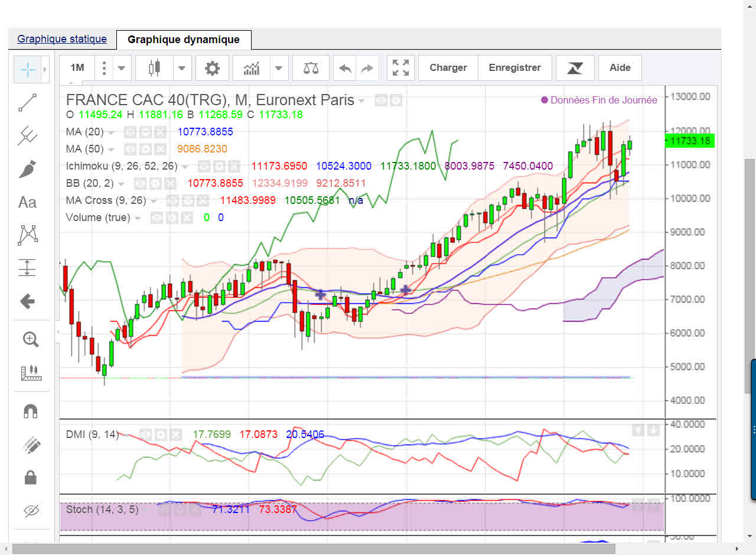Hide all drawings with crossed eye

coord(30,510)
